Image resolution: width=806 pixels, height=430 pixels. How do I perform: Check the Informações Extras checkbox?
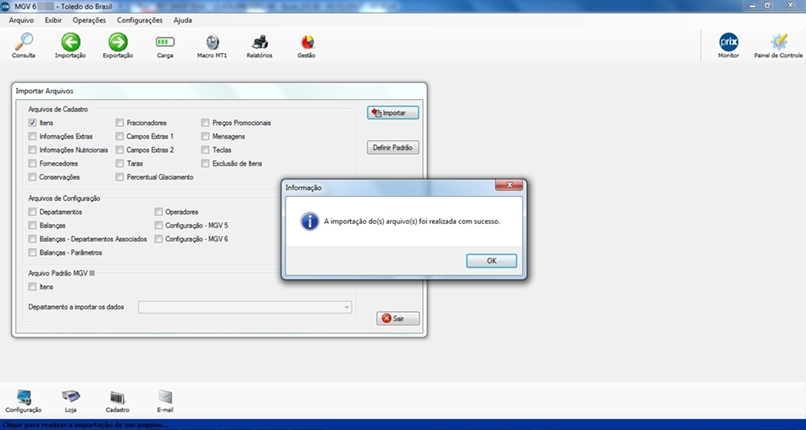[32, 136]
